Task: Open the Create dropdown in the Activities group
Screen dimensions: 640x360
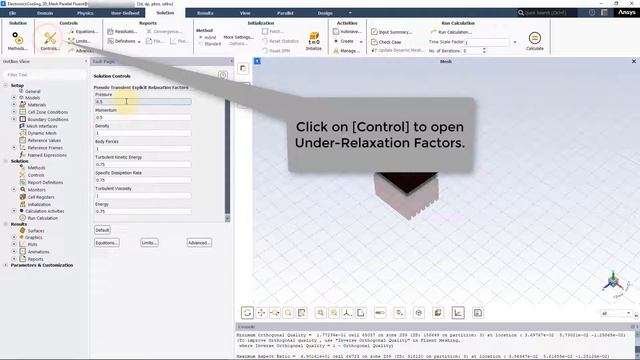Action: [348, 41]
